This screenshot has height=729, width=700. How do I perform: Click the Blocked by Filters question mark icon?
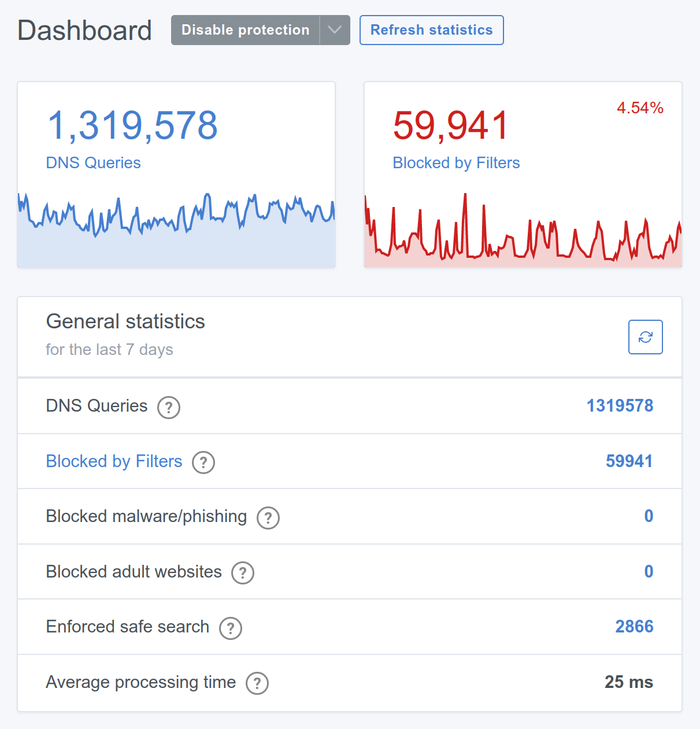click(203, 462)
